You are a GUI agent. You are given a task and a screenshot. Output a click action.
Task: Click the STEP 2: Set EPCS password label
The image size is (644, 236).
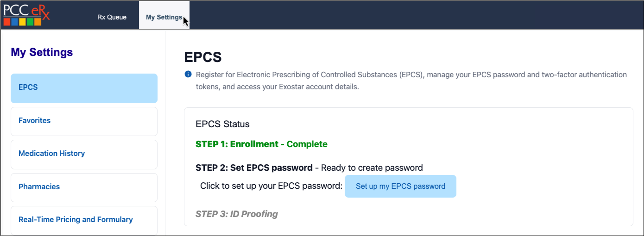(x=254, y=168)
